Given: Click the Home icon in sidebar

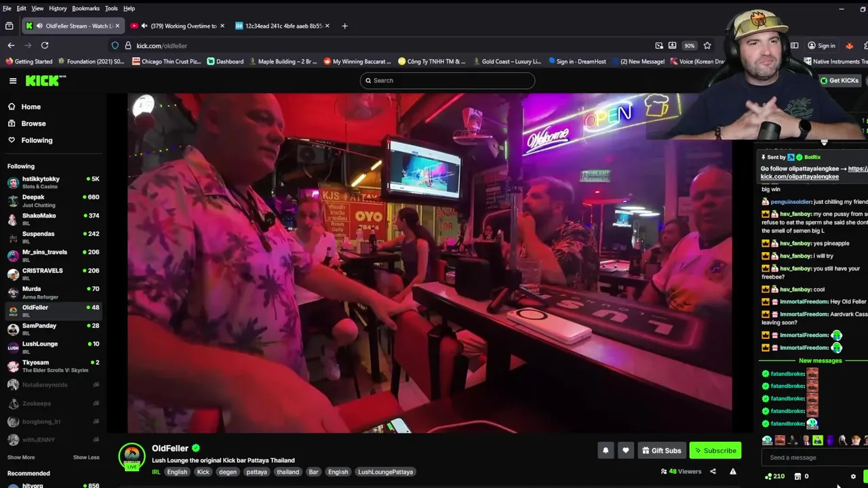Looking at the screenshot, I should coord(12,106).
